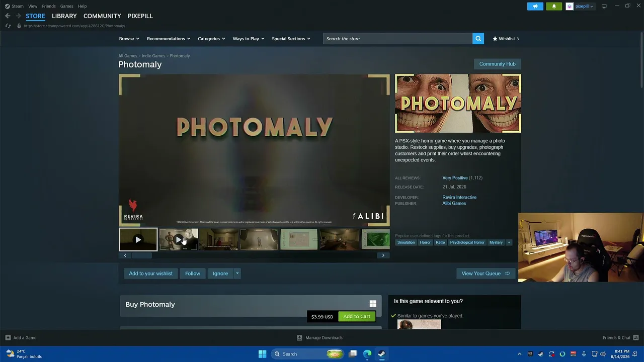Switch to Big Picture mode via monitor icon
This screenshot has width=644, height=362.
(x=604, y=6)
